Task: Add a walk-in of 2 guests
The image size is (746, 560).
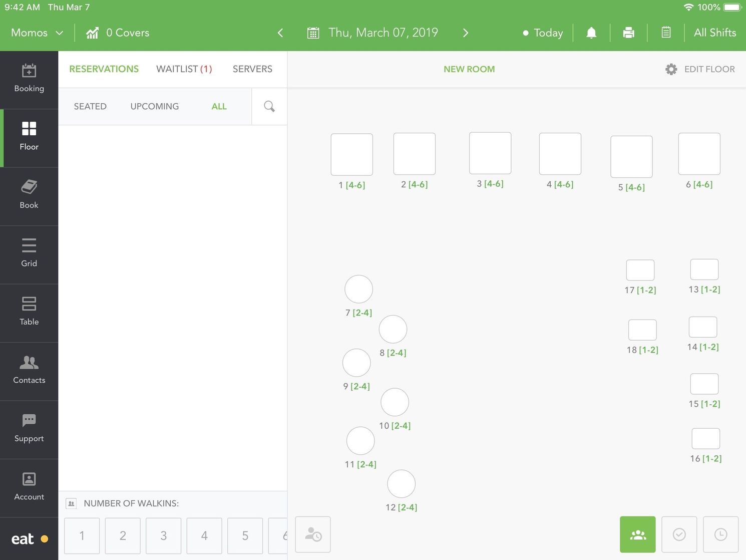Action: pos(123,536)
